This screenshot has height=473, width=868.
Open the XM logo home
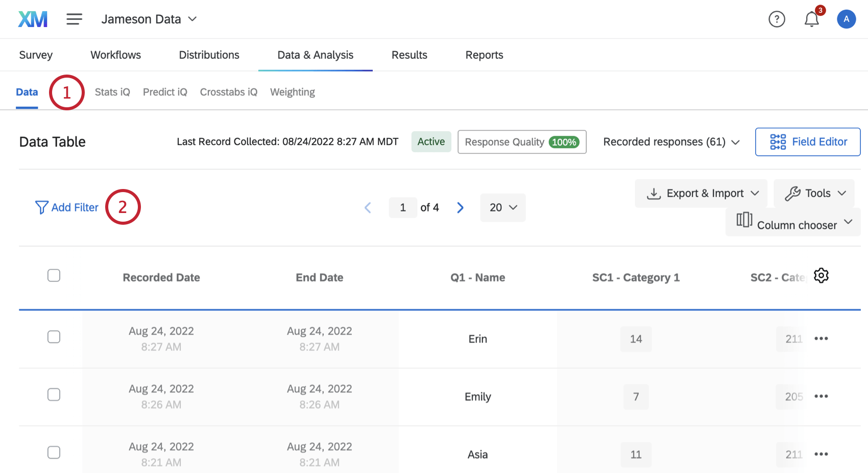(33, 19)
